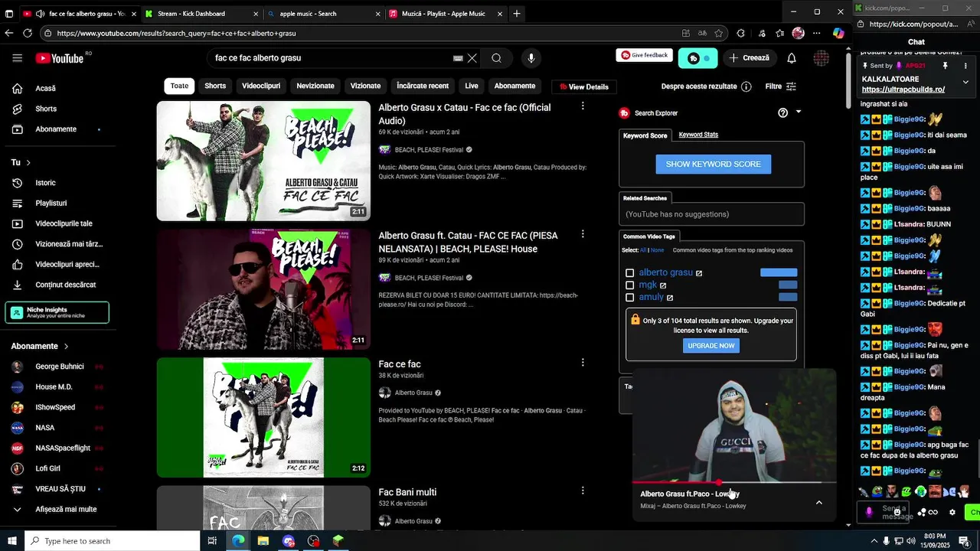
Task: Select All common video tags
Action: pyautogui.click(x=643, y=250)
